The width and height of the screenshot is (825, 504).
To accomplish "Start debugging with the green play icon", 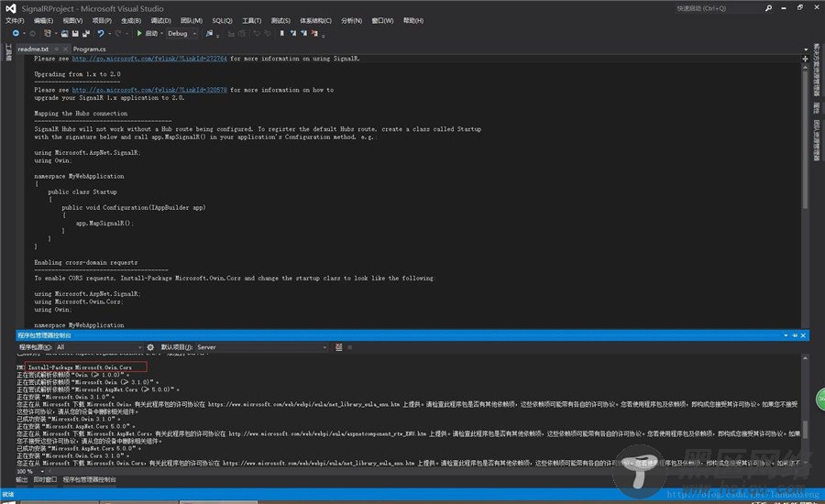I will [139, 33].
